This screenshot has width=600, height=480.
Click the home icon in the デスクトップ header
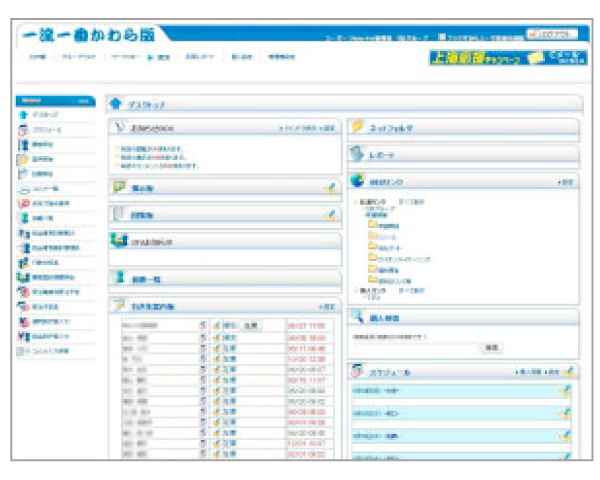click(116, 103)
